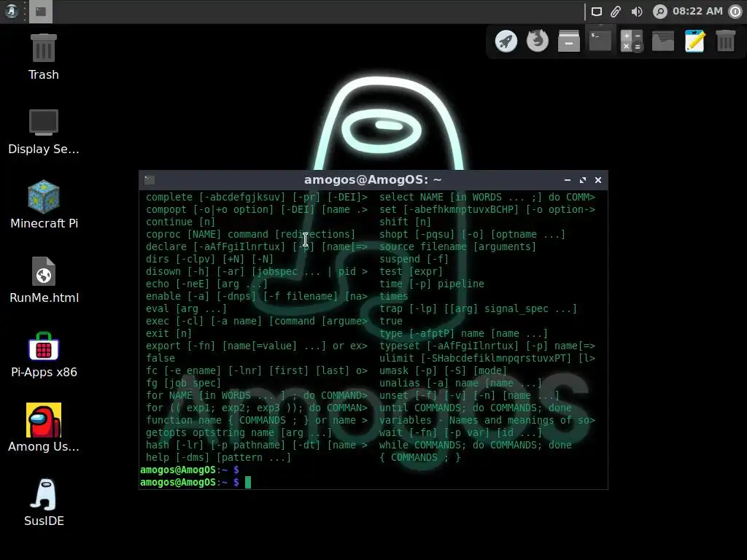Click the 'getopts optstring name [arg ...]' line
The height and width of the screenshot is (560, 747).
click(239, 433)
